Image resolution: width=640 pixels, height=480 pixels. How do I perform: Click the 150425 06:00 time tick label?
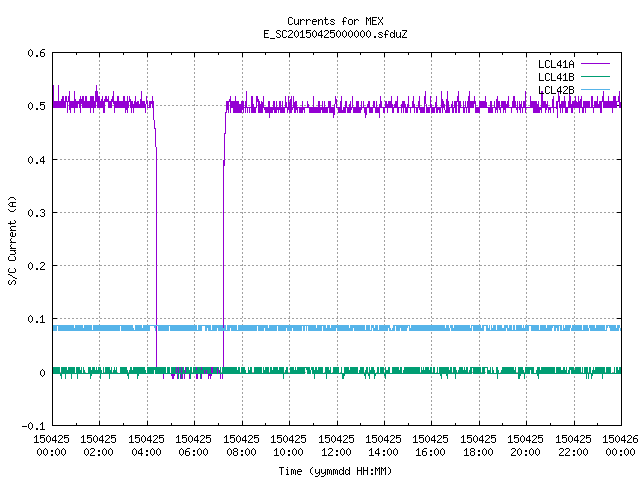[x=193, y=445]
